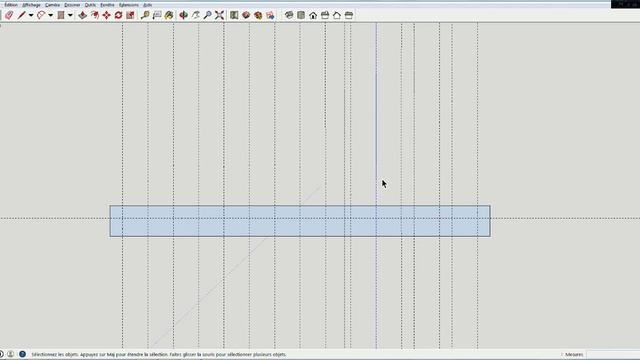Open the Edition menu
This screenshot has height=360, width=640.
(11, 5)
